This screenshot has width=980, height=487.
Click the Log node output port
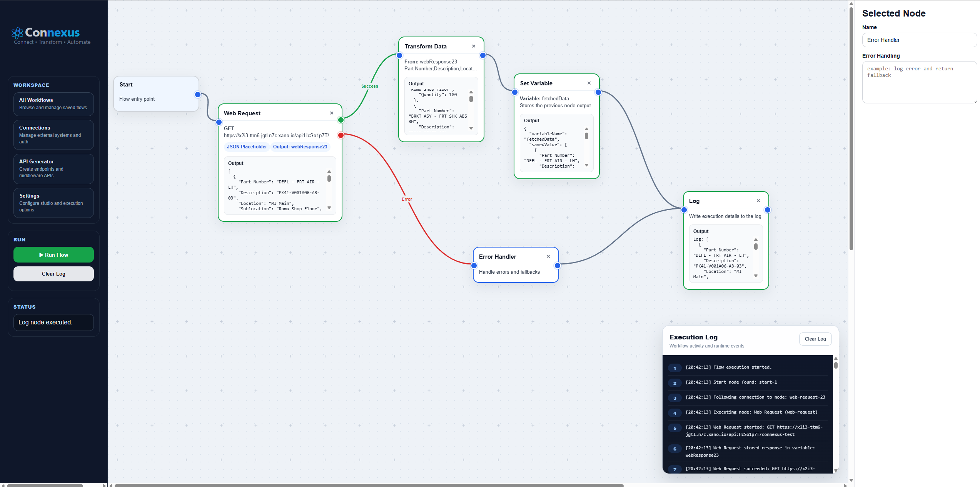point(768,210)
